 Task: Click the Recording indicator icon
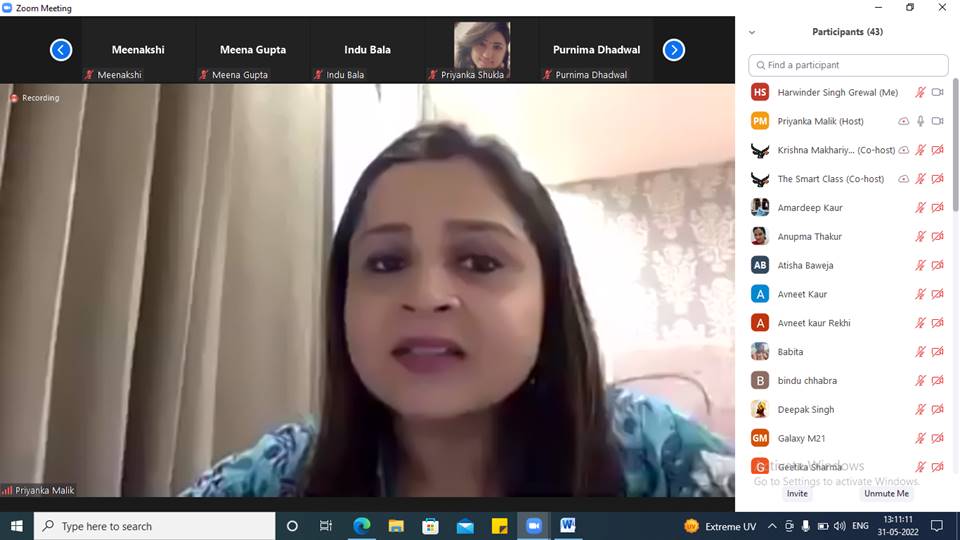tap(14, 98)
